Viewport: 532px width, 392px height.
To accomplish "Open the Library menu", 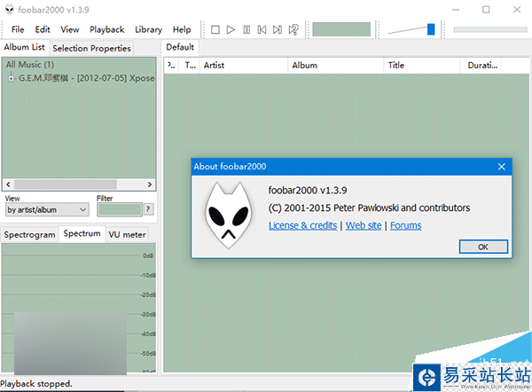I will click(x=148, y=30).
